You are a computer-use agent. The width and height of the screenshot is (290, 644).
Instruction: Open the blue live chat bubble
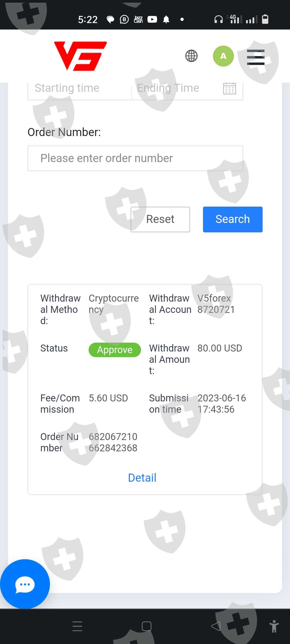[25, 584]
